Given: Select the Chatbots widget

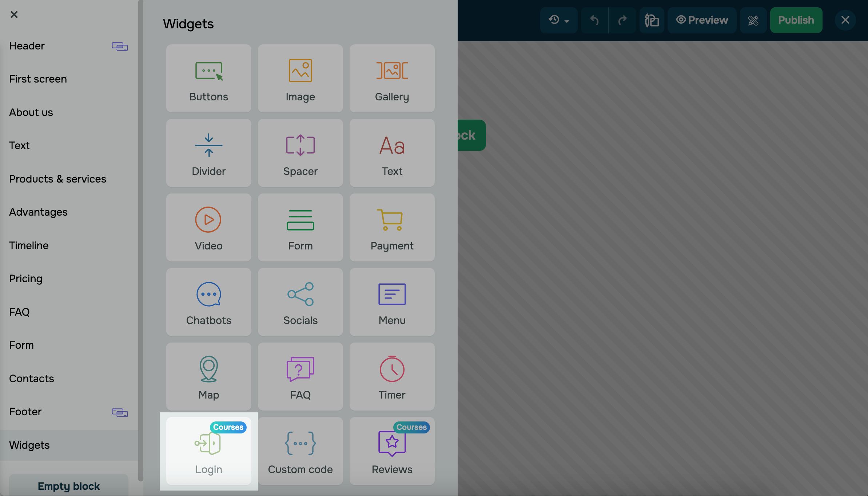Looking at the screenshot, I should click(208, 302).
